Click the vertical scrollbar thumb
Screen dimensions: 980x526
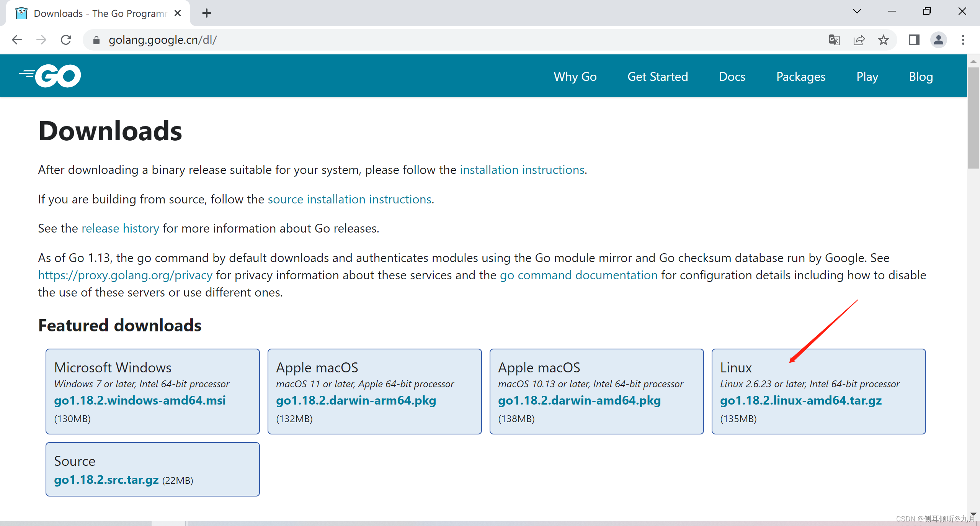click(x=973, y=118)
